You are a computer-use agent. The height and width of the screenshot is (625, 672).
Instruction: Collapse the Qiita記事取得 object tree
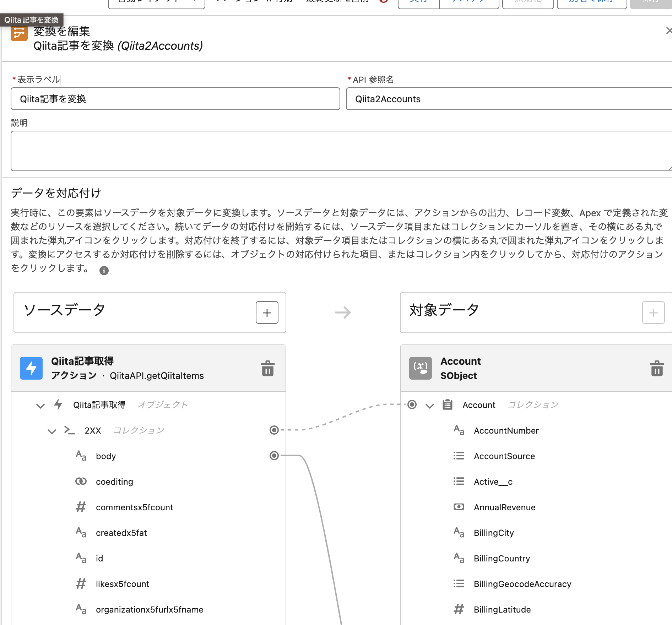40,405
